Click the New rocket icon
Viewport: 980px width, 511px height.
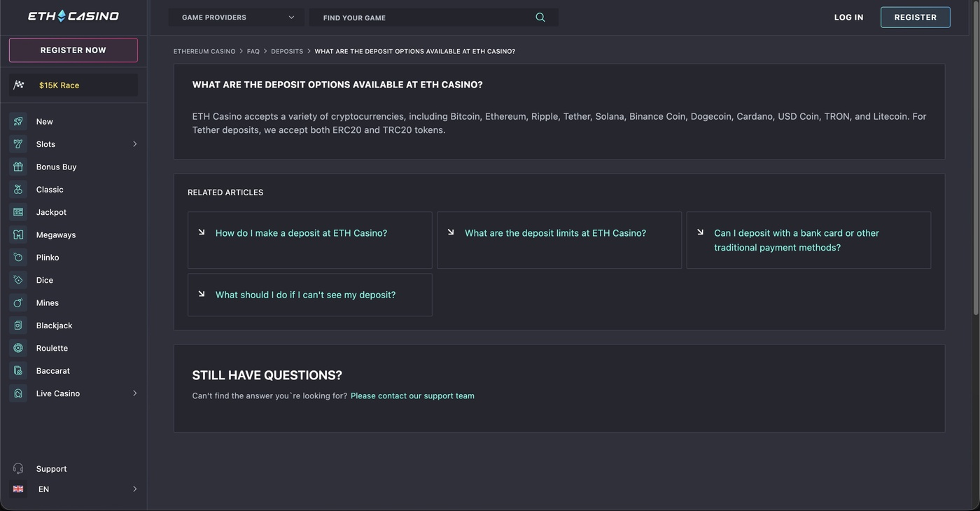point(18,121)
